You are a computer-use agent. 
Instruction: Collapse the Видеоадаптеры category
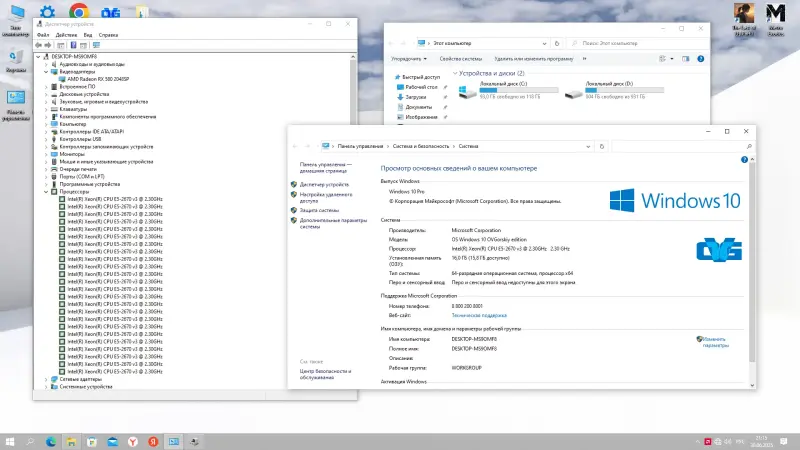click(46, 72)
